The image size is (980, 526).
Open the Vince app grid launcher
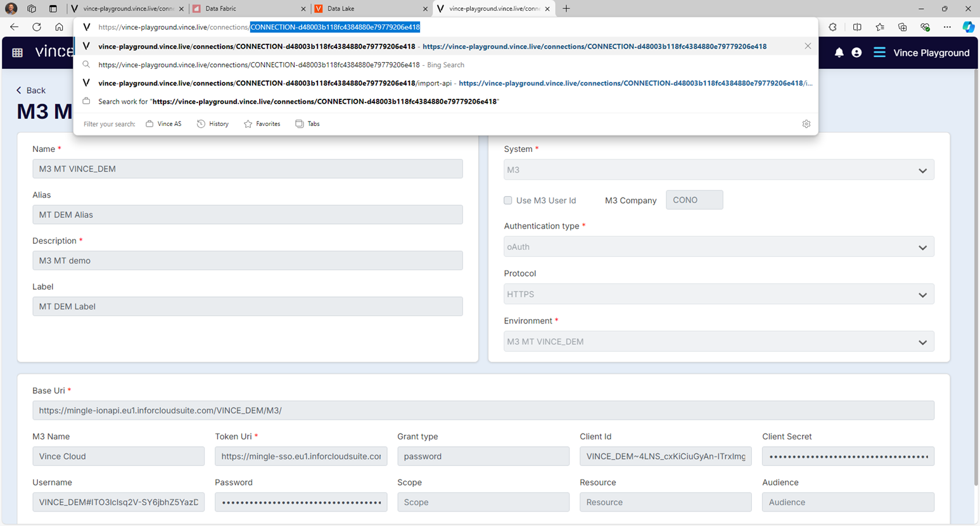coord(18,53)
